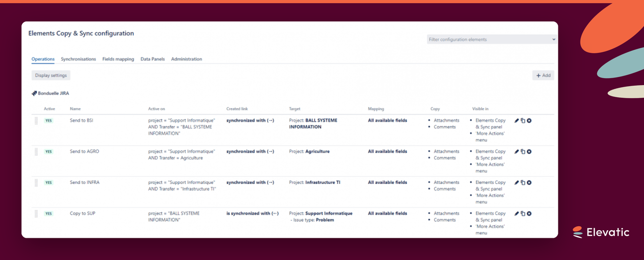Duplicate the Copy to SUP operation

coord(523,214)
